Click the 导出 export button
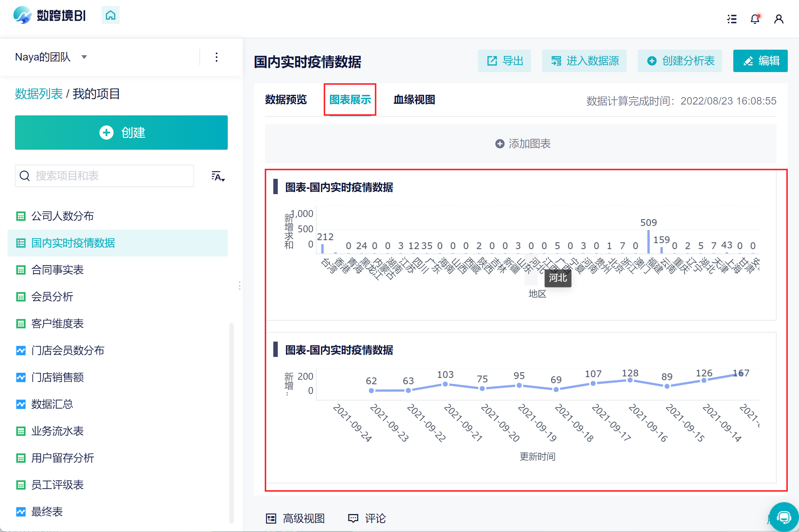 (x=504, y=61)
